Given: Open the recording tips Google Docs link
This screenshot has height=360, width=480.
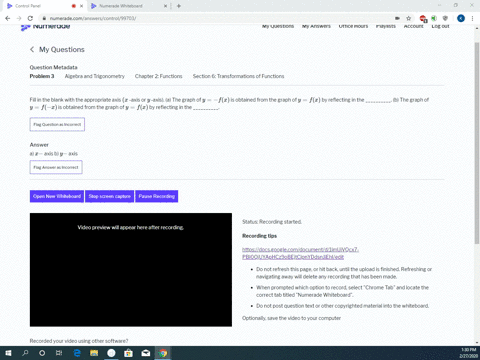Looking at the screenshot, I should 300,253.
